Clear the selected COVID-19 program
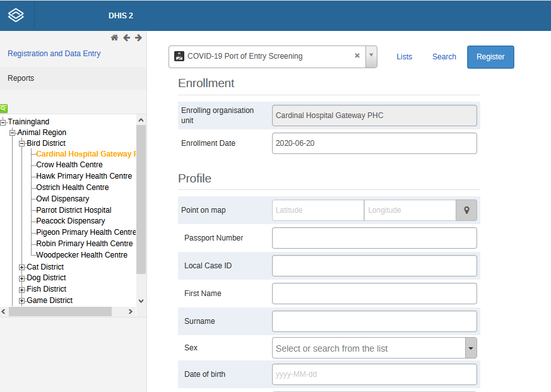This screenshot has width=551, height=392. [x=357, y=56]
